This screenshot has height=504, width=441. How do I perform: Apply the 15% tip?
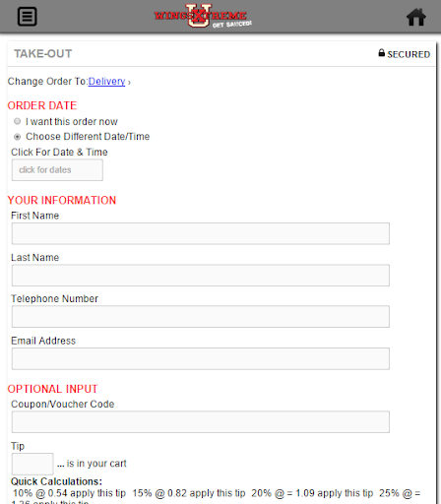pyautogui.click(x=218, y=493)
